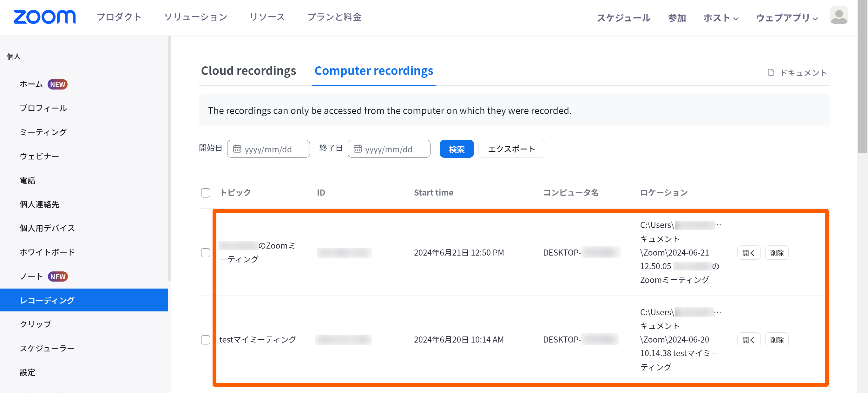
Task: Click NEW badge beside ホーム
Action: pos(58,84)
